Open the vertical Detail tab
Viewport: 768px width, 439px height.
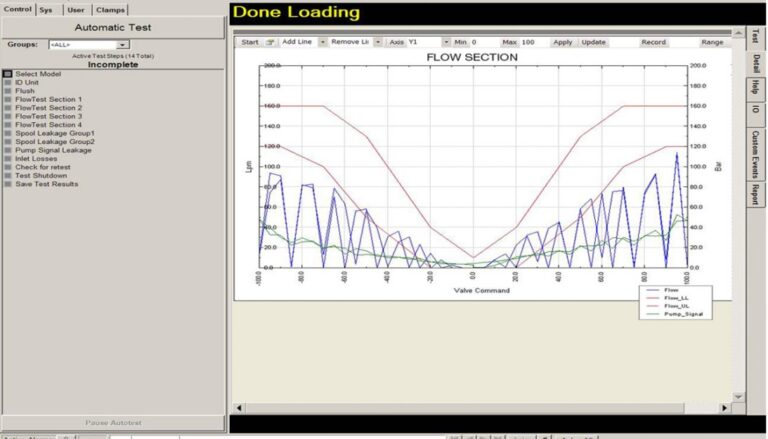(x=755, y=64)
